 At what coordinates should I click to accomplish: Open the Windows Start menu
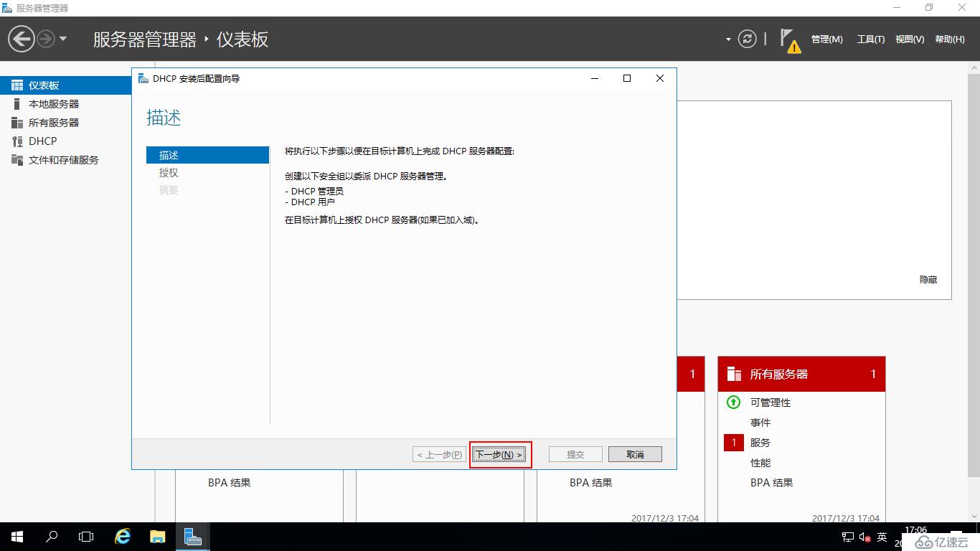coord(17,537)
